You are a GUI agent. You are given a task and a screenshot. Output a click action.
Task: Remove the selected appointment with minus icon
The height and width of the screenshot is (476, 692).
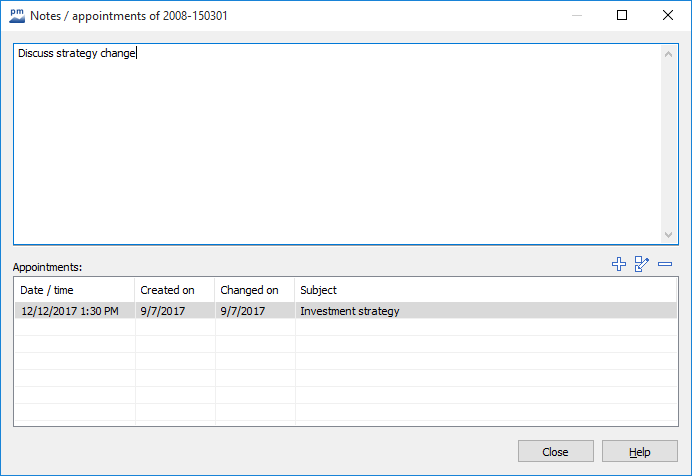click(x=665, y=265)
